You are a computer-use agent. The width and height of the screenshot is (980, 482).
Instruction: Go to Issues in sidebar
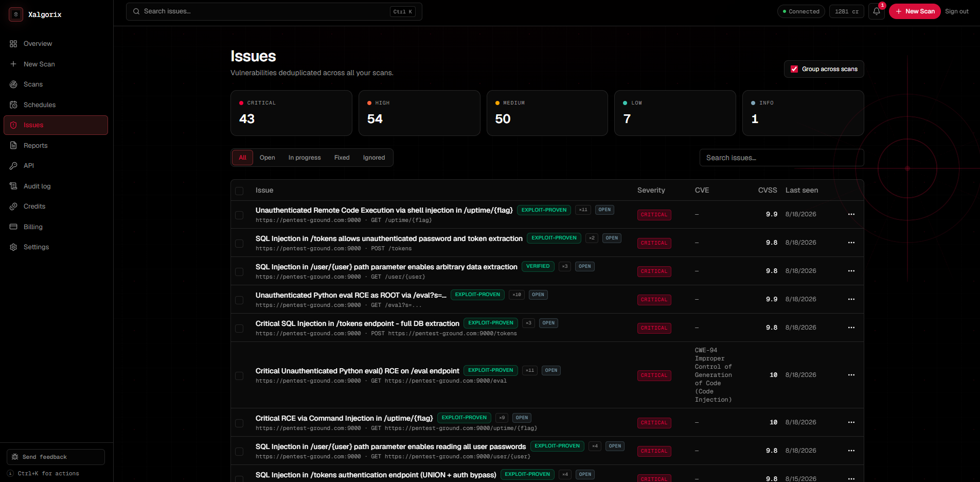coord(56,125)
